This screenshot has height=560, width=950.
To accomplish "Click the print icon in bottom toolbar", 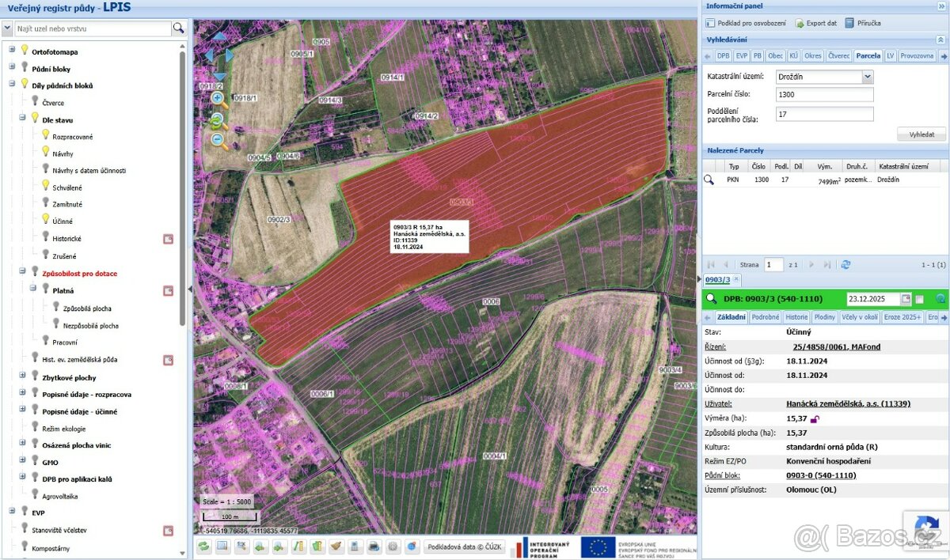I will click(x=374, y=547).
